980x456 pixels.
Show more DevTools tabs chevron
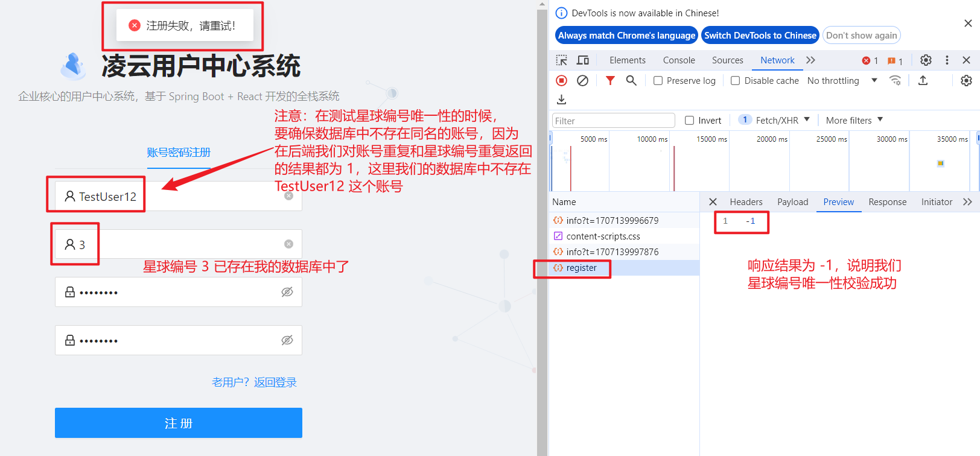click(810, 60)
